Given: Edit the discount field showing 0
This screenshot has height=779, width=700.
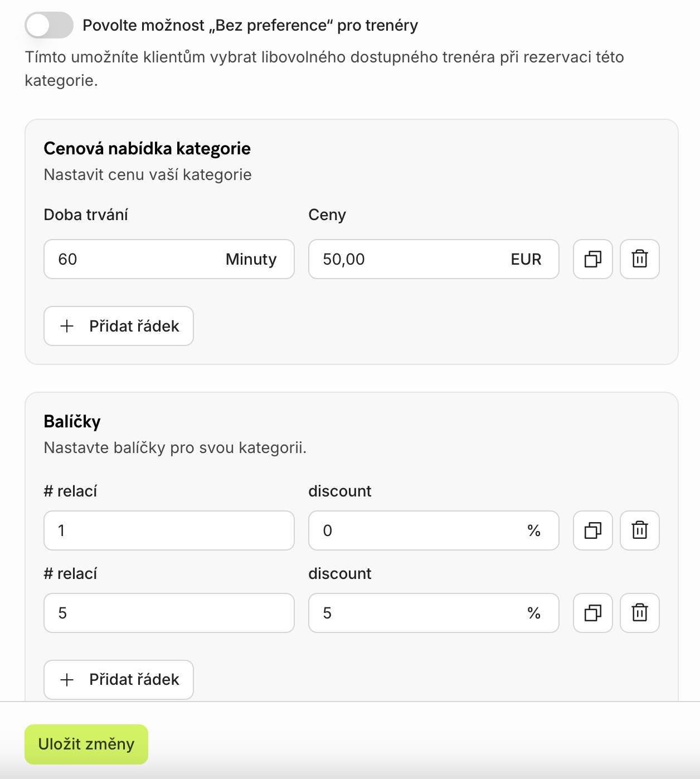Looking at the screenshot, I should pyautogui.click(x=412, y=530).
